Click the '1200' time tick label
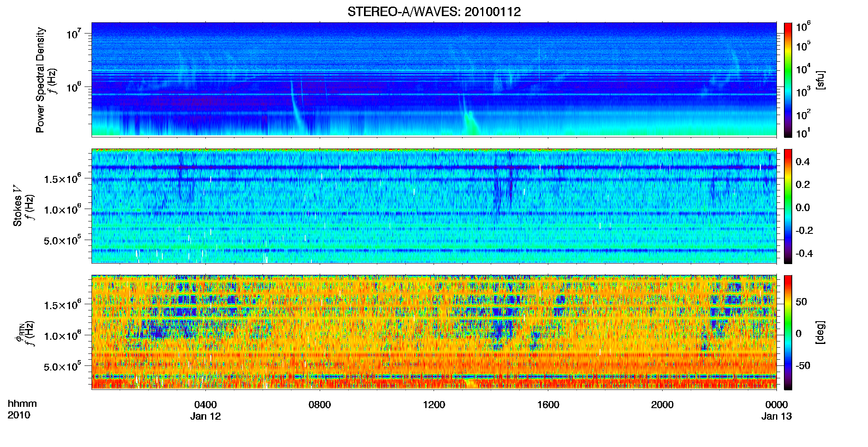Viewport: 868px width, 447px height. 434,405
